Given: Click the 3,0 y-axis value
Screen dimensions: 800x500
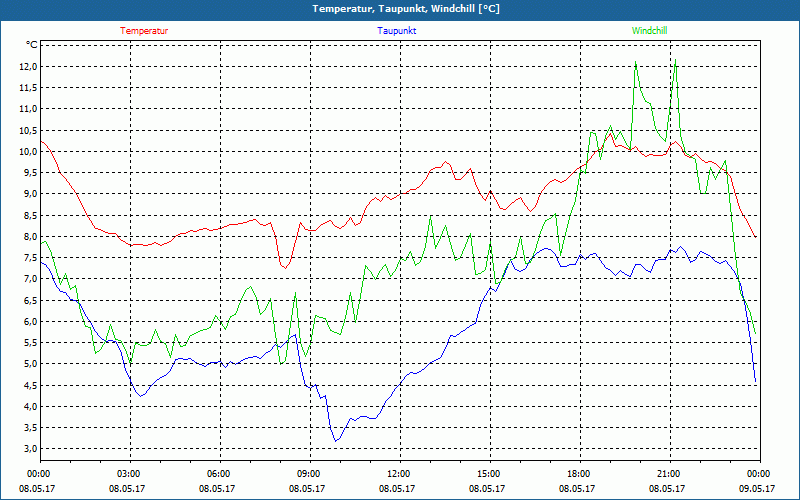Looking at the screenshot, I should pyautogui.click(x=31, y=449).
